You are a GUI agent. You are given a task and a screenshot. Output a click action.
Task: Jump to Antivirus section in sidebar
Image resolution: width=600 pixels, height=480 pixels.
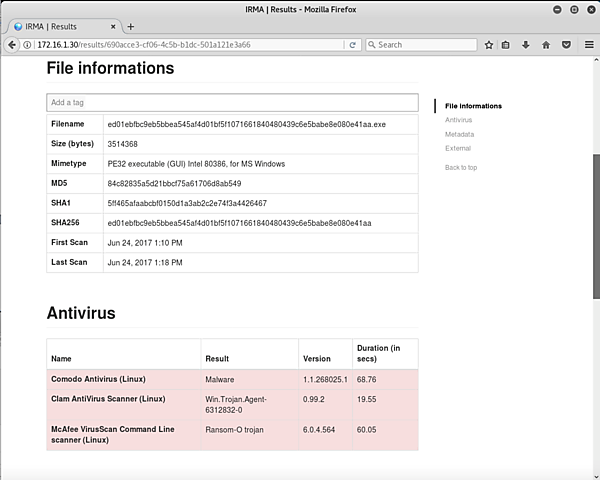458,120
